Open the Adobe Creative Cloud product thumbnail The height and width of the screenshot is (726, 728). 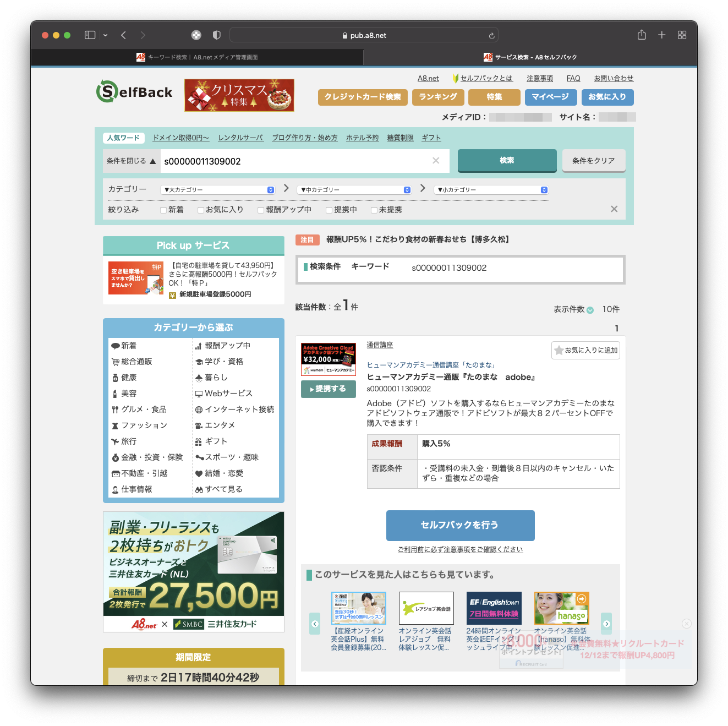[329, 359]
